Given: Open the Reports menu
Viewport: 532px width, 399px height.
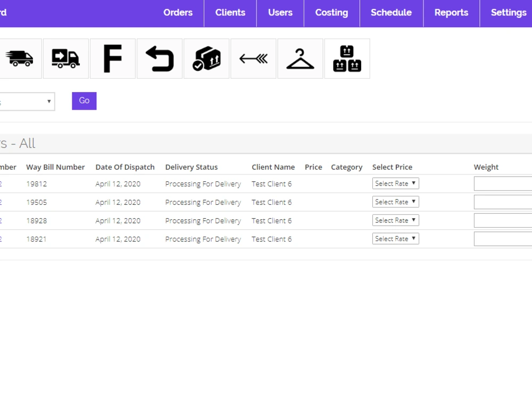Looking at the screenshot, I should (451, 13).
